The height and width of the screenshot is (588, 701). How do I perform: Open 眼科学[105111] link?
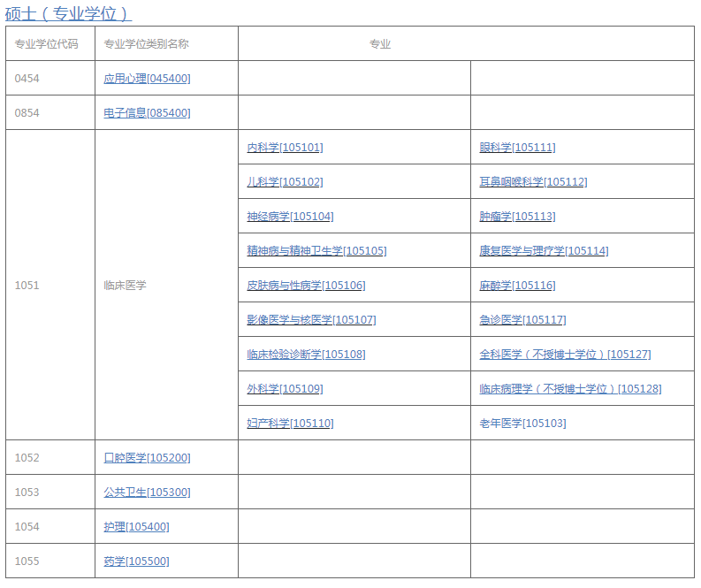coord(517,147)
